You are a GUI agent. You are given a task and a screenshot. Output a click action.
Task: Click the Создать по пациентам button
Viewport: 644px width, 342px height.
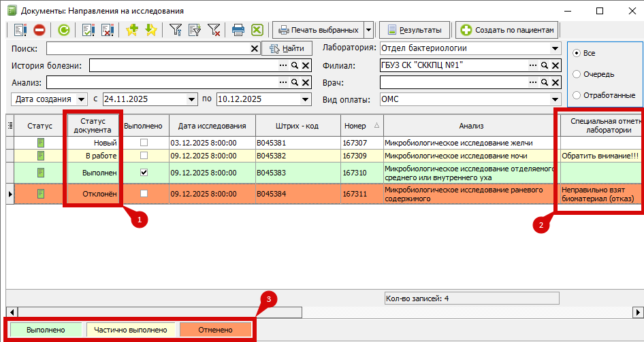click(x=508, y=30)
